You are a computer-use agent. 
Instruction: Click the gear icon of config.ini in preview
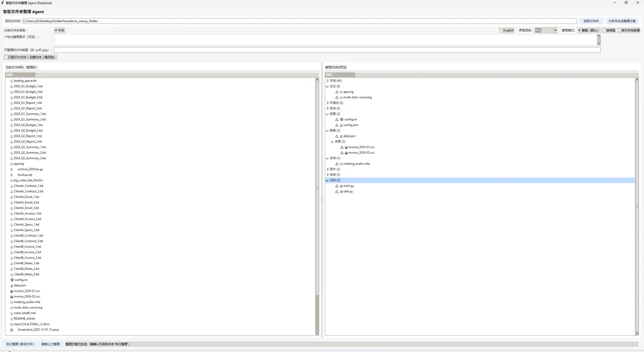point(342,119)
